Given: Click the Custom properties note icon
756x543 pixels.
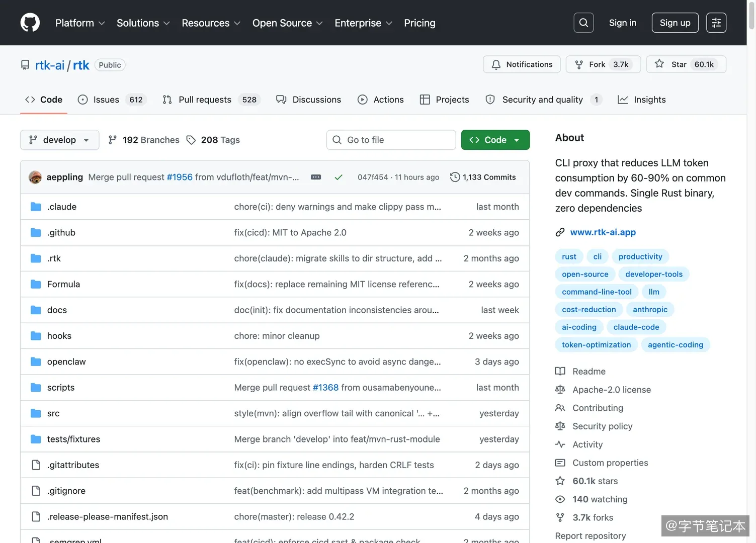Looking at the screenshot, I should [560, 463].
